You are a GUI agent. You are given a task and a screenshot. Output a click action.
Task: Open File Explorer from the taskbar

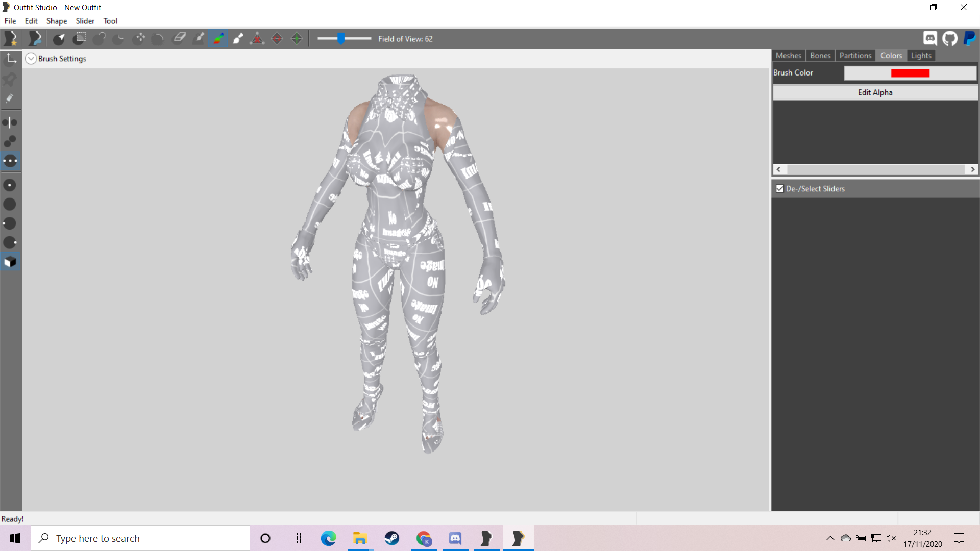click(360, 538)
